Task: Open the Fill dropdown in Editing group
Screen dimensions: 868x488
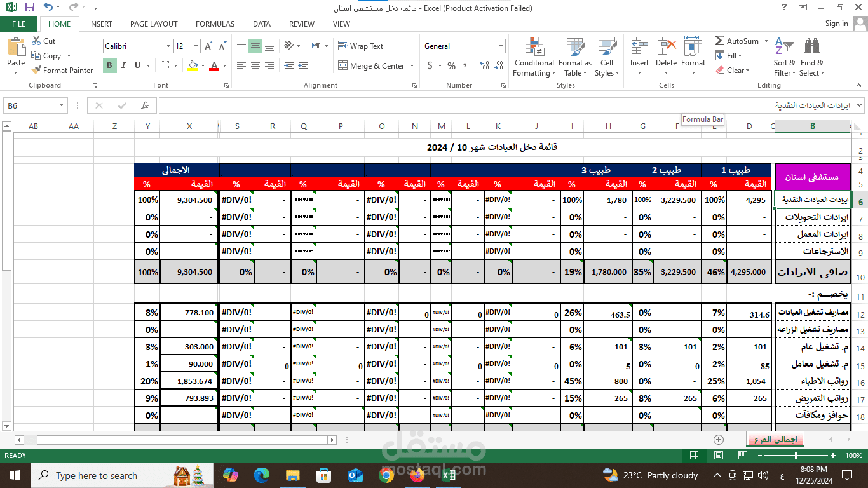Action: click(728, 56)
